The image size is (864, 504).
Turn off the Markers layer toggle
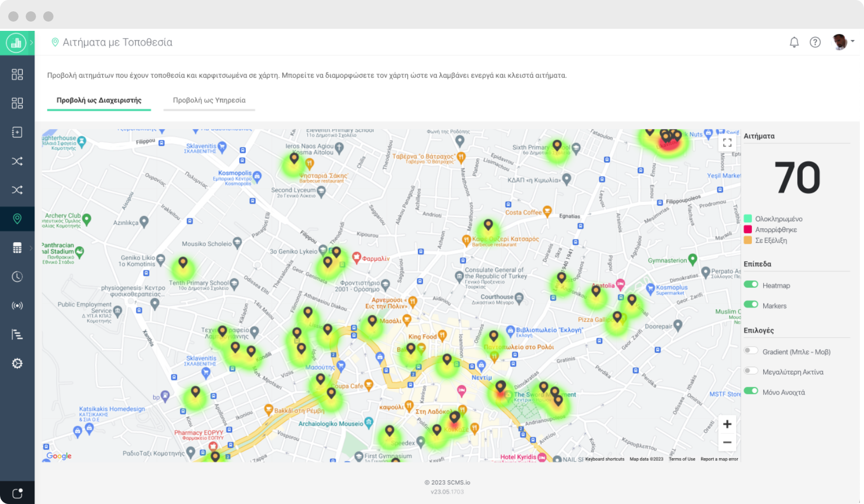click(x=751, y=305)
